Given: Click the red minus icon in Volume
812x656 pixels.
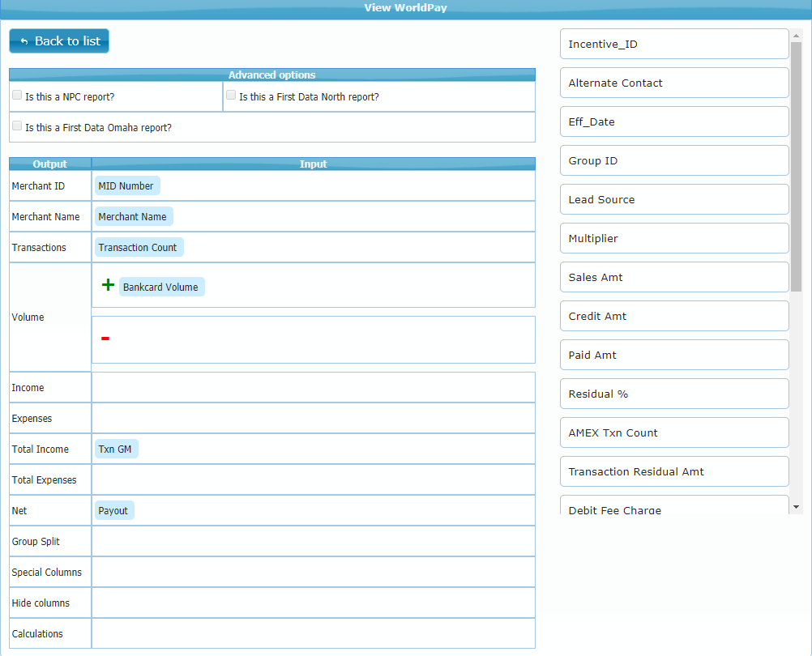Looking at the screenshot, I should click(105, 339).
